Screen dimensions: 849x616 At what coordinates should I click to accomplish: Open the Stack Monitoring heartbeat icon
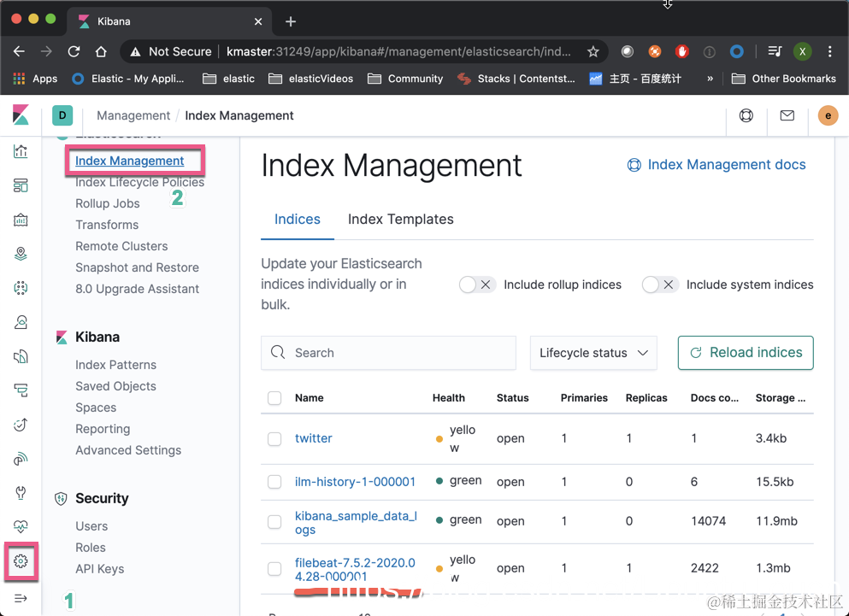coord(21,526)
